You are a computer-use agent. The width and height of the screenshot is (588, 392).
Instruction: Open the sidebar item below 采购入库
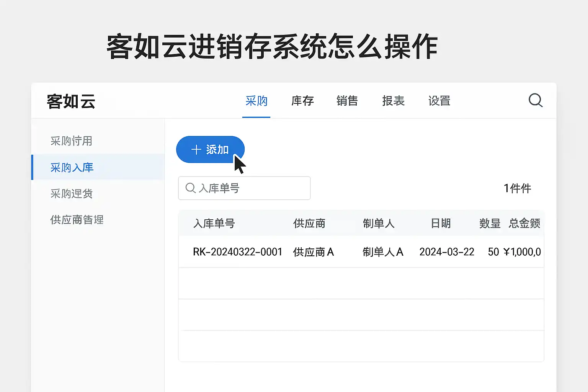click(72, 194)
